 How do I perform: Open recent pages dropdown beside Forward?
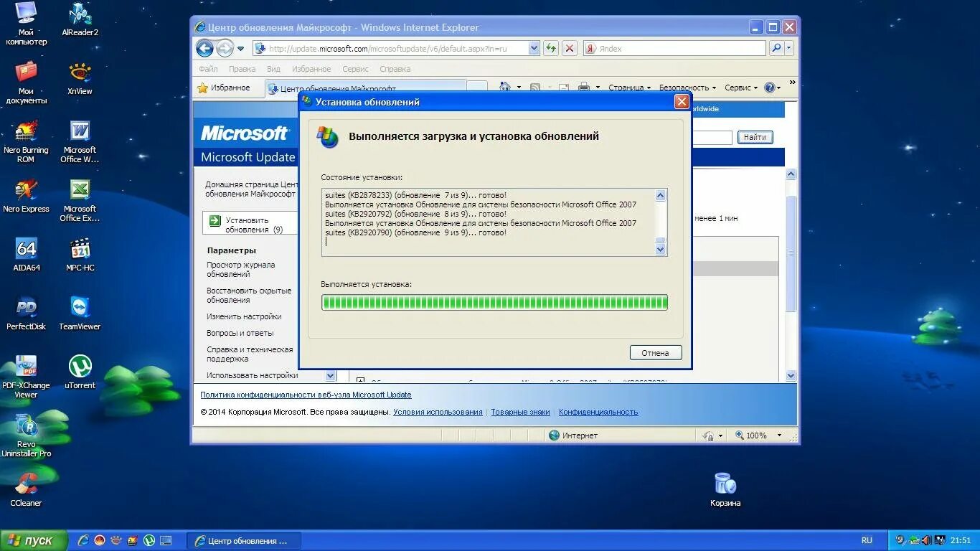pos(240,49)
